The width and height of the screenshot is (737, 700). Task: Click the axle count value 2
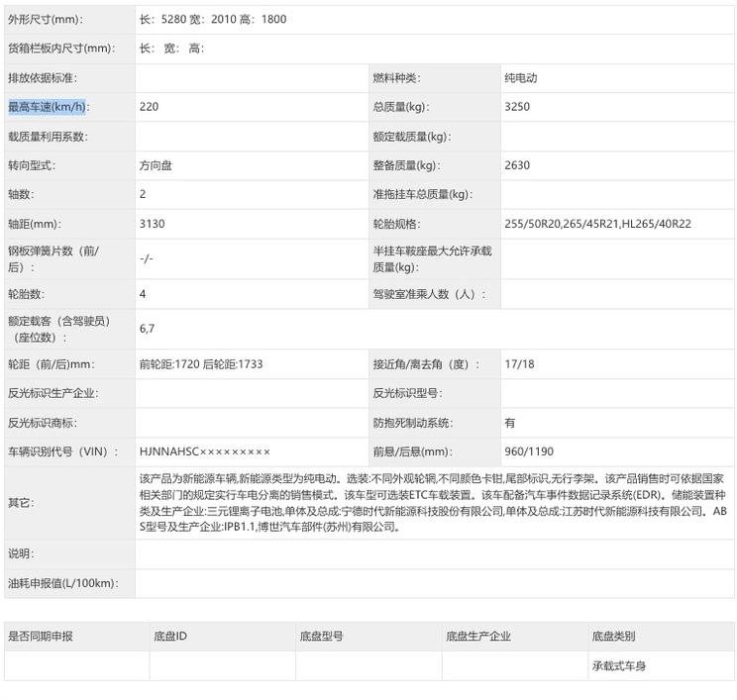pyautogui.click(x=143, y=194)
